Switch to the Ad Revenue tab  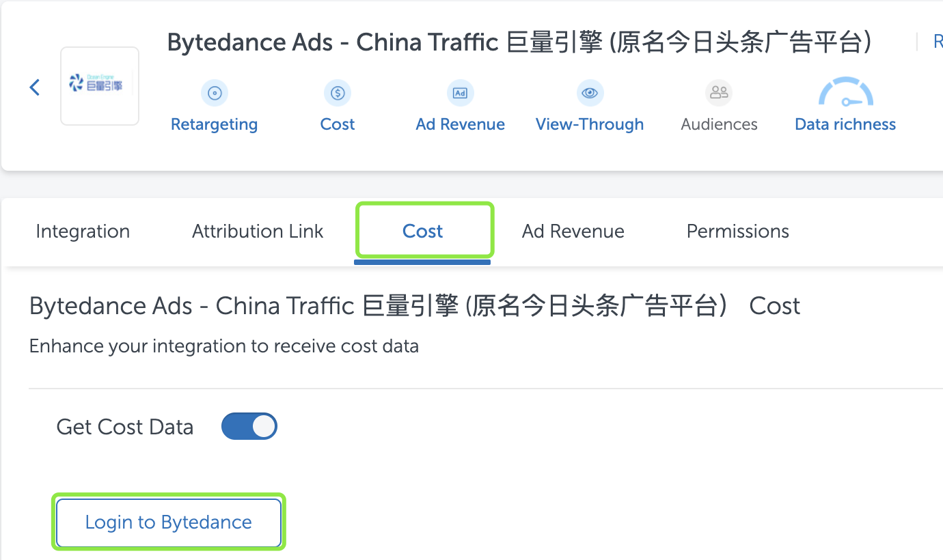pyautogui.click(x=573, y=232)
